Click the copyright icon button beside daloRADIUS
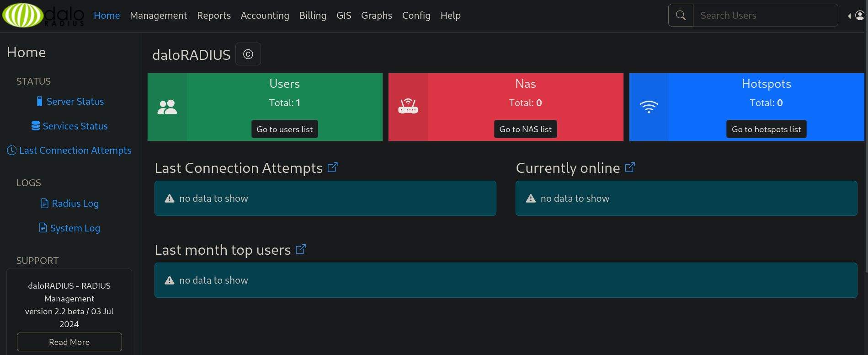The image size is (868, 355). (248, 54)
